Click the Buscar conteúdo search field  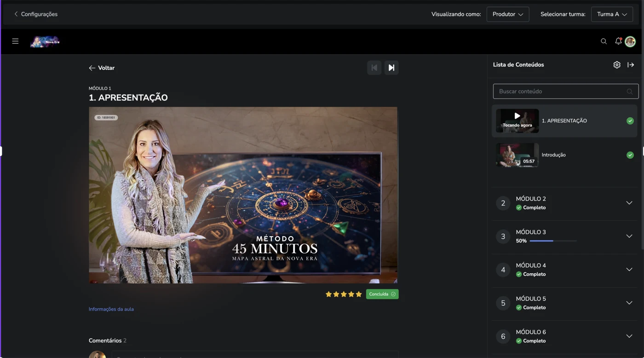point(565,91)
